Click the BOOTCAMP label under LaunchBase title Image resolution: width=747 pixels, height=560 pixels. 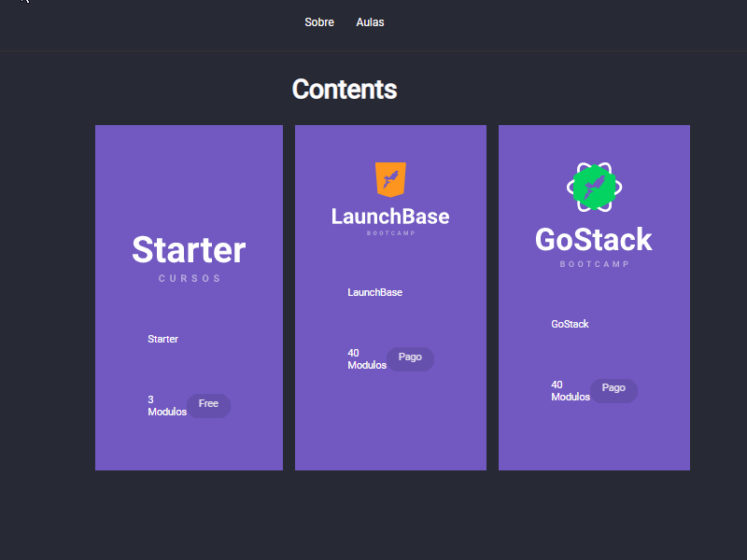(390, 232)
